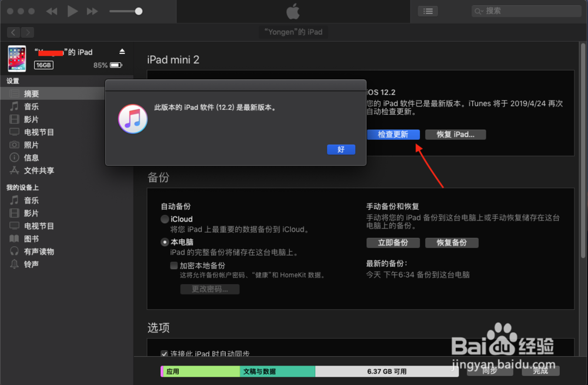Click the 完成 button at bottom
Screen dimensions: 588x385
540,371
